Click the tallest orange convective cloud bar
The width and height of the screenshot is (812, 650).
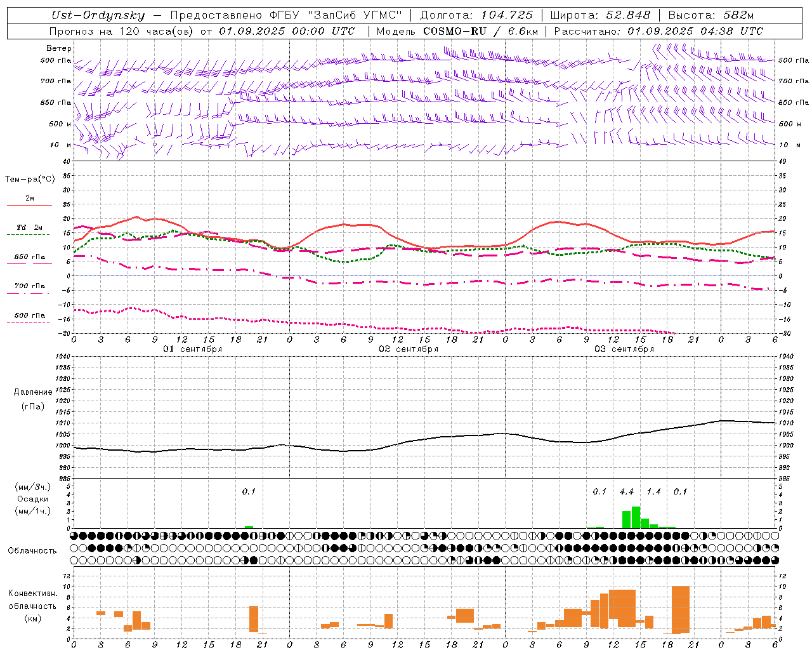pos(681,610)
